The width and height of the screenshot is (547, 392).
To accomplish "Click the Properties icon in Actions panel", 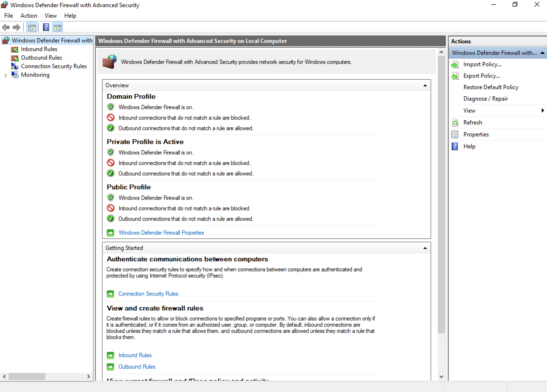I will click(x=456, y=134).
